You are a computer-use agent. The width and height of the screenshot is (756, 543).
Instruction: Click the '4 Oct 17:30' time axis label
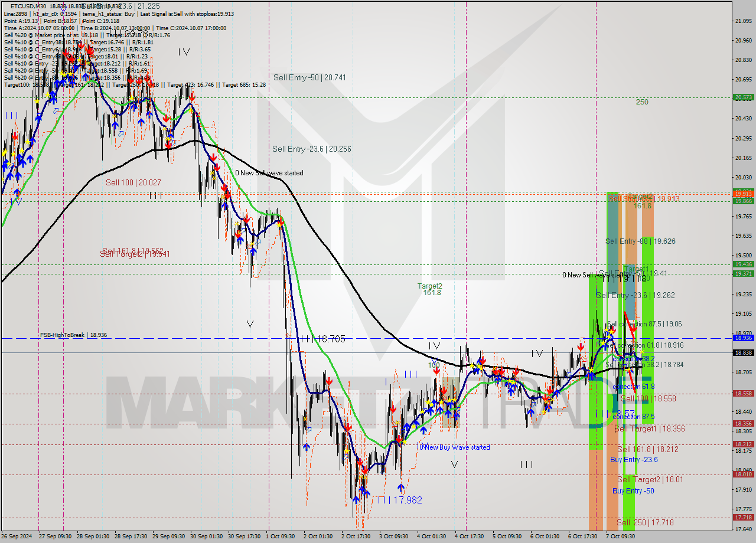(471, 537)
